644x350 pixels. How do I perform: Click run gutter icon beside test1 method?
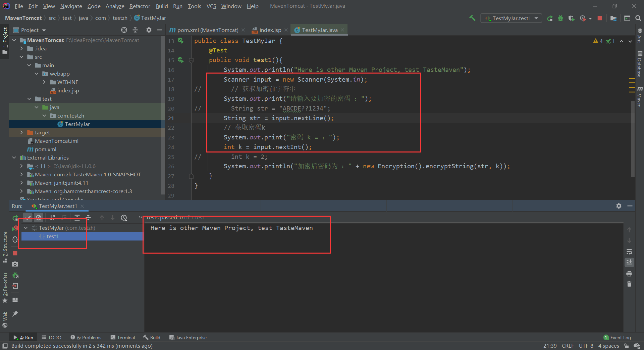pos(181,60)
